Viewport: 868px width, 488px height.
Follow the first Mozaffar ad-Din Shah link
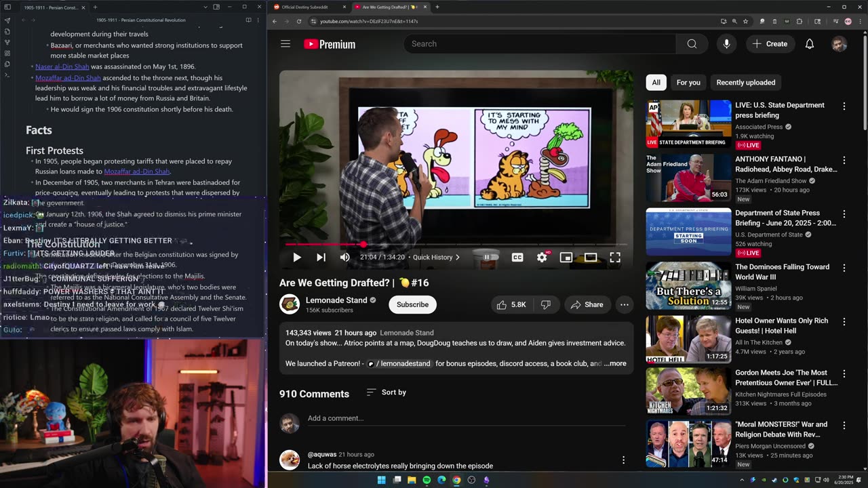click(68, 78)
